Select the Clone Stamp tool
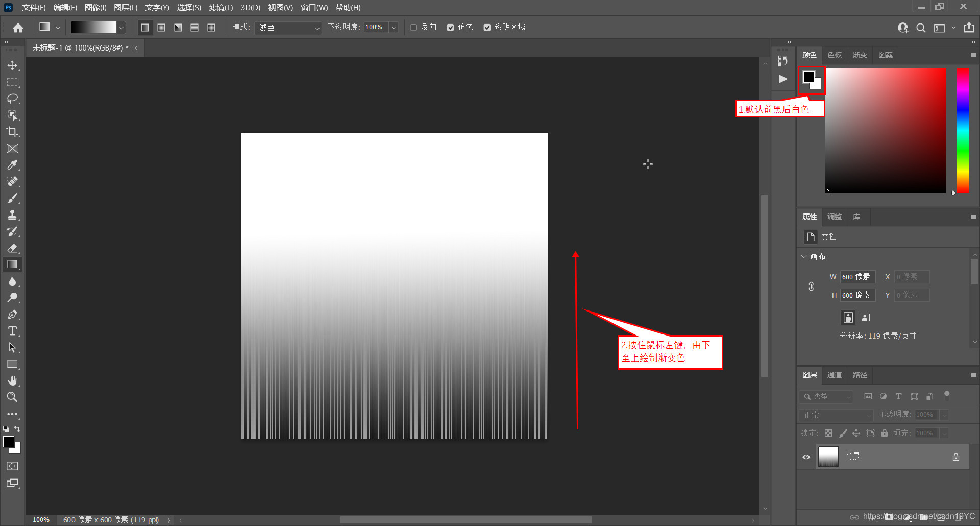Viewport: 980px width, 526px height. (12, 214)
